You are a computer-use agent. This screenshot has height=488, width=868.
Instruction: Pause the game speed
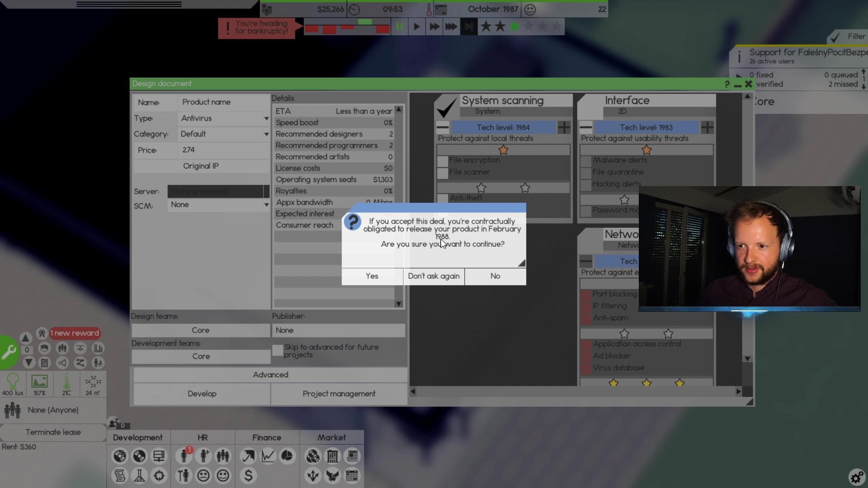[400, 27]
